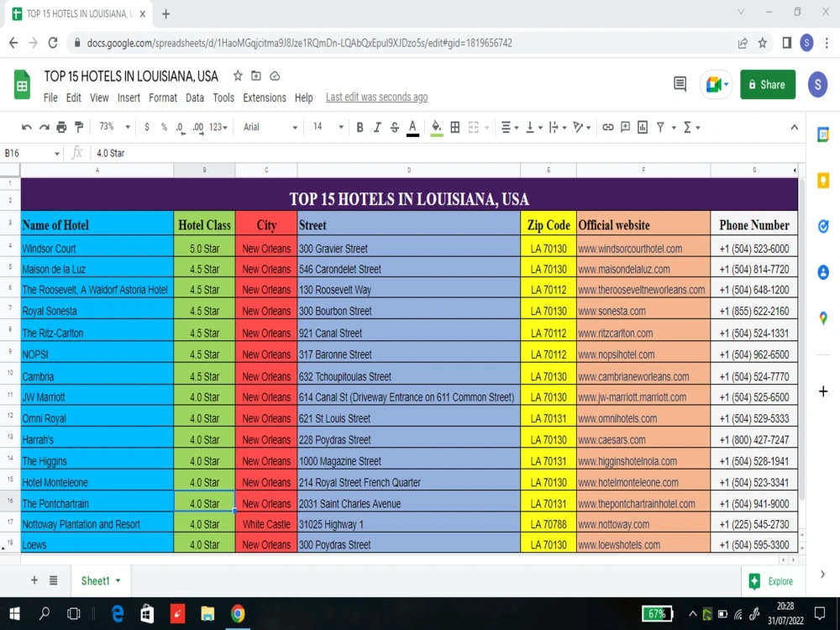
Task: Open the Arial font dropdown
Action: (270, 128)
